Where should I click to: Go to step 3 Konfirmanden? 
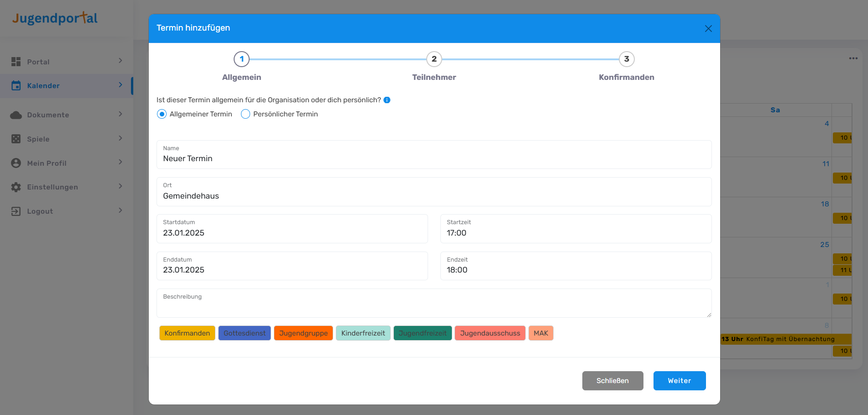click(x=627, y=59)
